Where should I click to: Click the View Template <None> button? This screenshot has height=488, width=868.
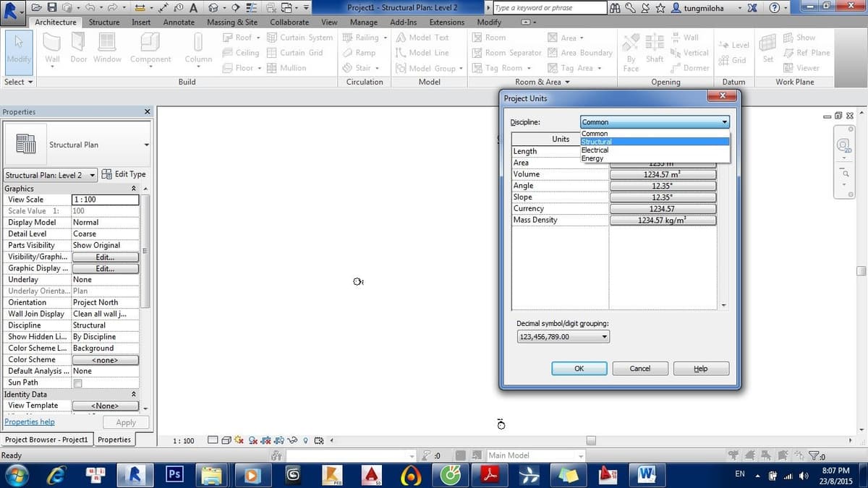[105, 406]
